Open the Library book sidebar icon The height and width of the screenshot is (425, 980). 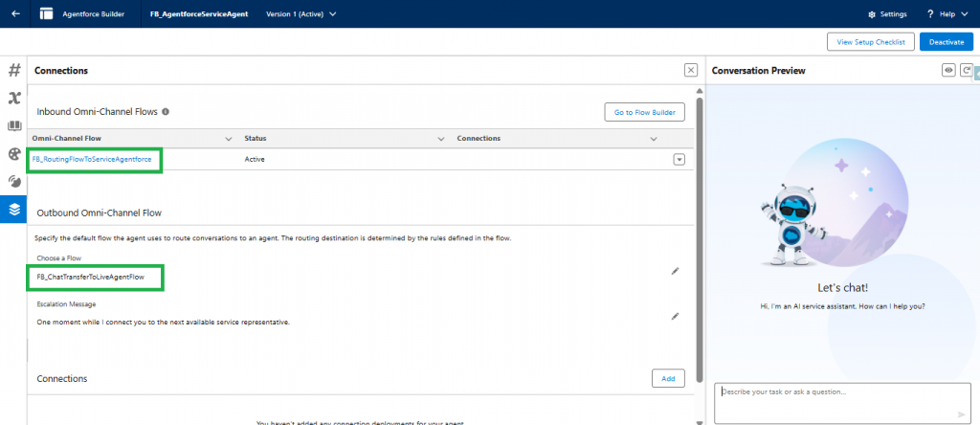(x=13, y=125)
